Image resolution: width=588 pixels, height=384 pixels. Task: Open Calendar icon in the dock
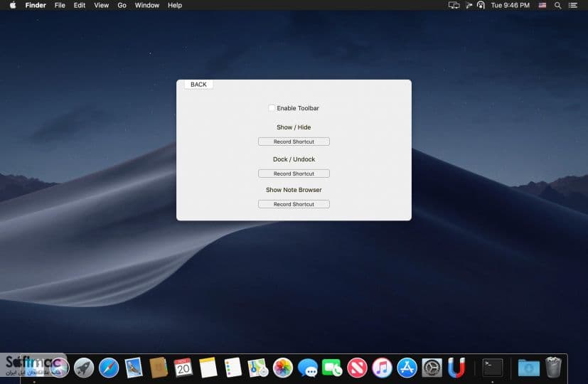click(x=183, y=368)
